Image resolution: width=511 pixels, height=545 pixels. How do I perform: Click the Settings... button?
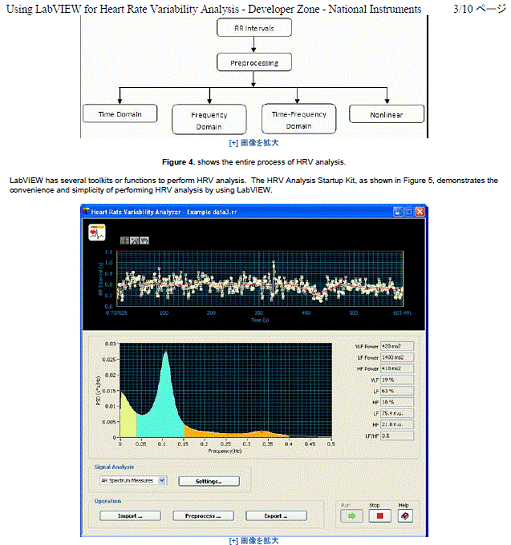(x=209, y=481)
